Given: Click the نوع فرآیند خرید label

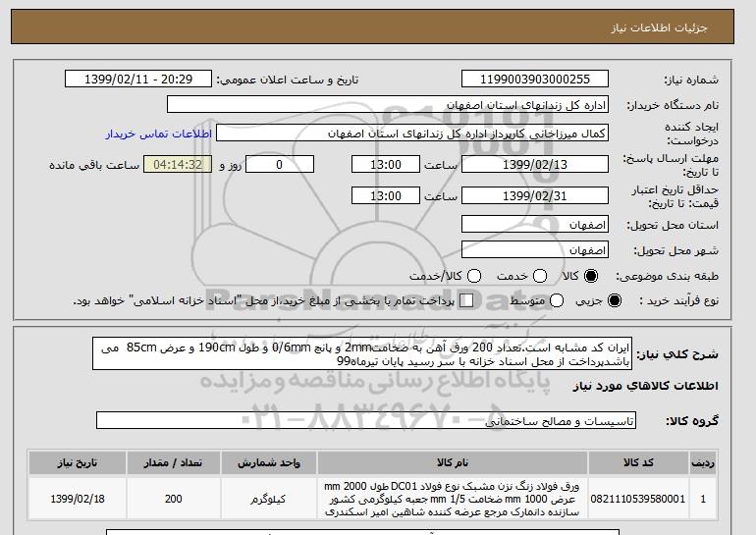Looking at the screenshot, I should click(x=678, y=300).
